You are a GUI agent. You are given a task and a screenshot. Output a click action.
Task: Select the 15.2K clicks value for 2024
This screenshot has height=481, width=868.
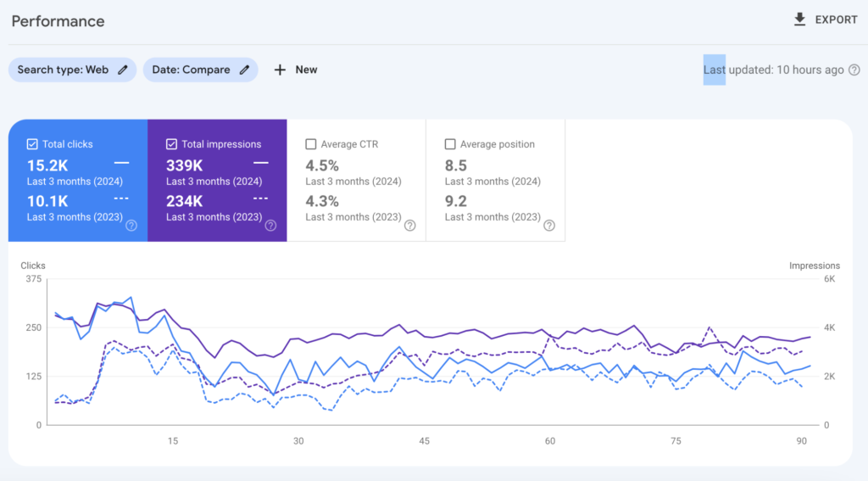[47, 165]
